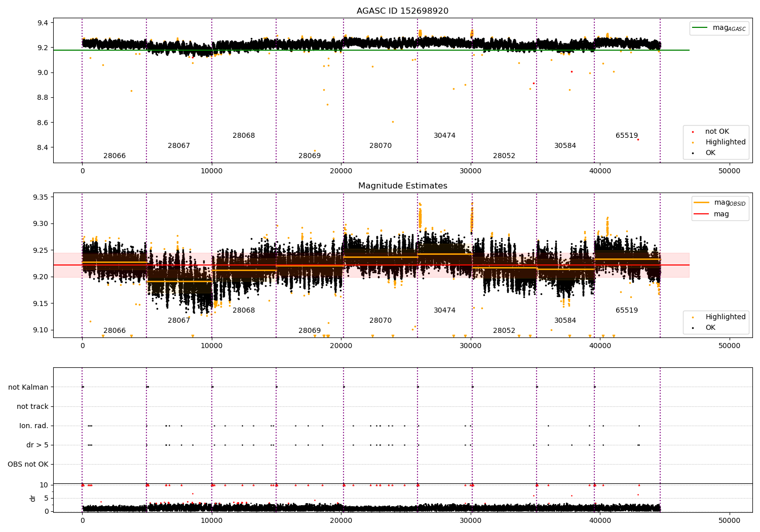Click OBSID label 28052 in Magnitude Estimates plot

click(x=504, y=331)
